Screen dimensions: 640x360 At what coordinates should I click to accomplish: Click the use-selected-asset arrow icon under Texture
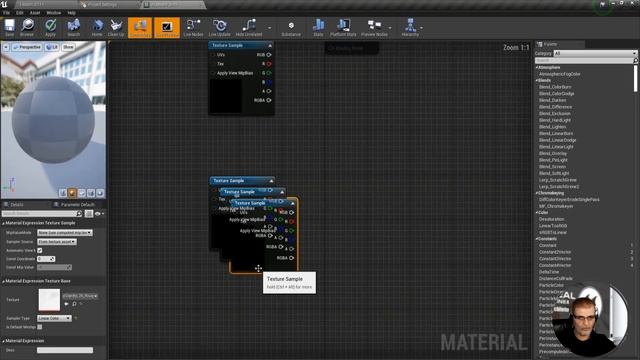pos(67,304)
